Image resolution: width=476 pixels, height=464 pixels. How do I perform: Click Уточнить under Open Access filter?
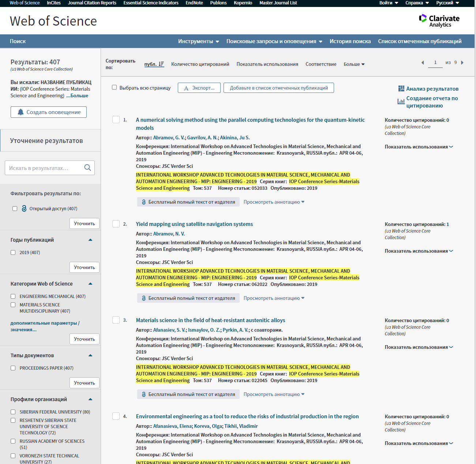[x=85, y=223]
